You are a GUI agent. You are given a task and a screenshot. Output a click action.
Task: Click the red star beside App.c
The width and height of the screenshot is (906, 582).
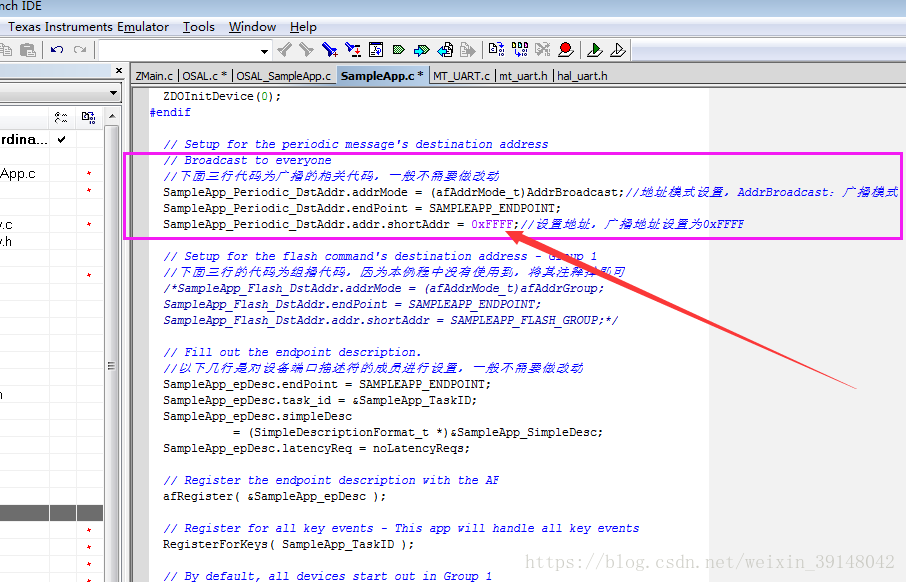pos(89,173)
